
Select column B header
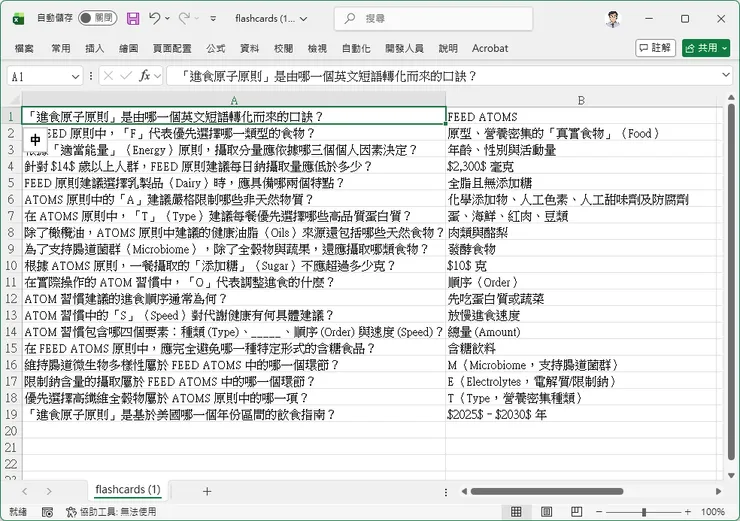click(x=581, y=100)
